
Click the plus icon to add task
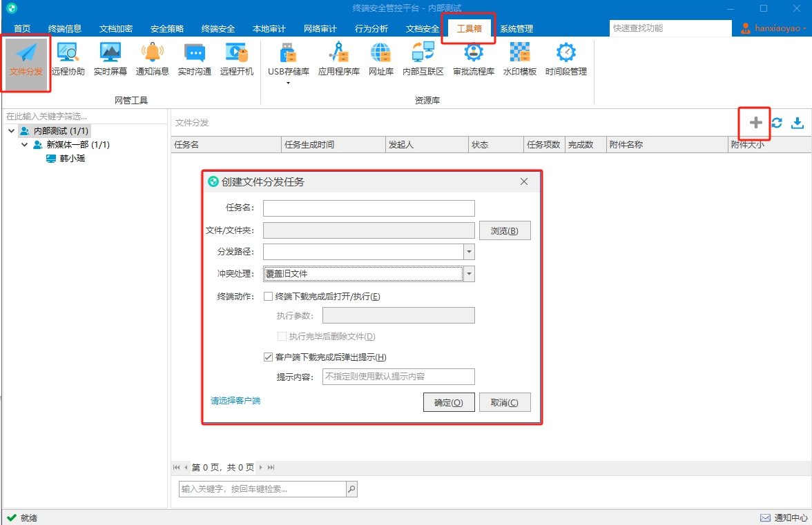tap(755, 123)
